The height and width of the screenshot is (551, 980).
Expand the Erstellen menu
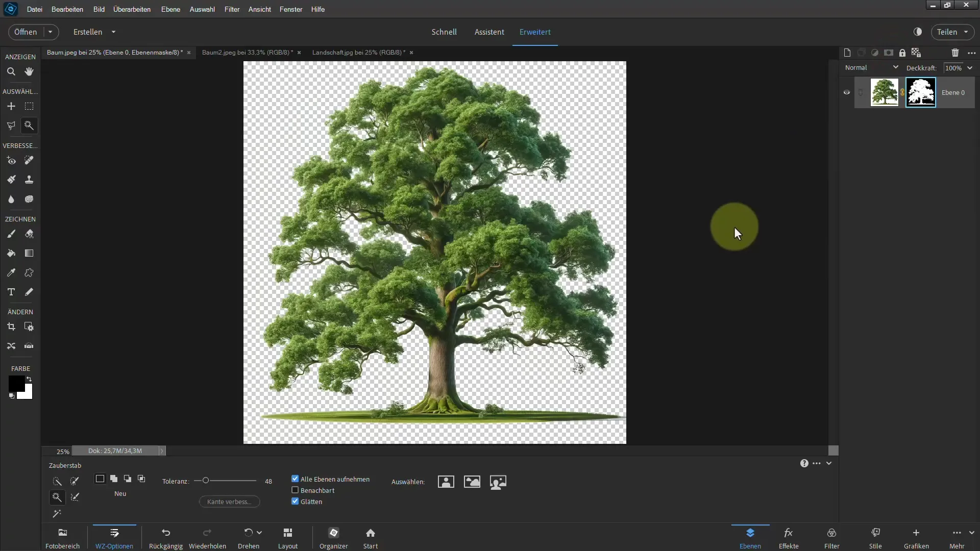[93, 32]
